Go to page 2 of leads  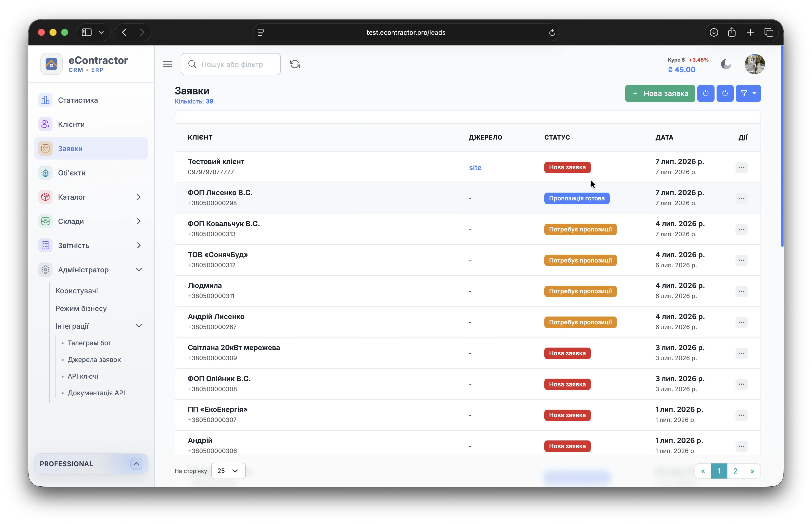tap(735, 470)
